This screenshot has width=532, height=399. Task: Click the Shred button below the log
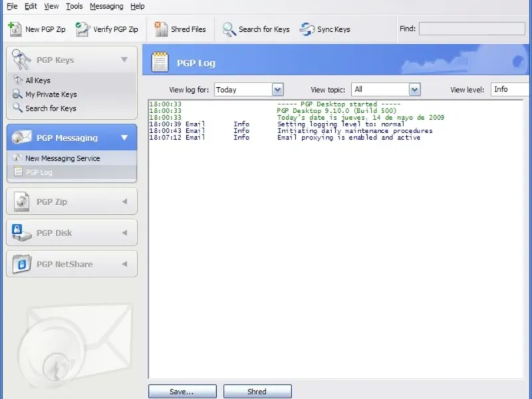coord(257,392)
